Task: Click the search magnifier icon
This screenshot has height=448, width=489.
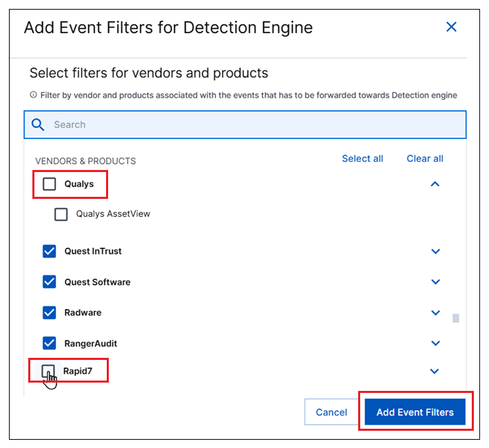Action: click(x=39, y=125)
